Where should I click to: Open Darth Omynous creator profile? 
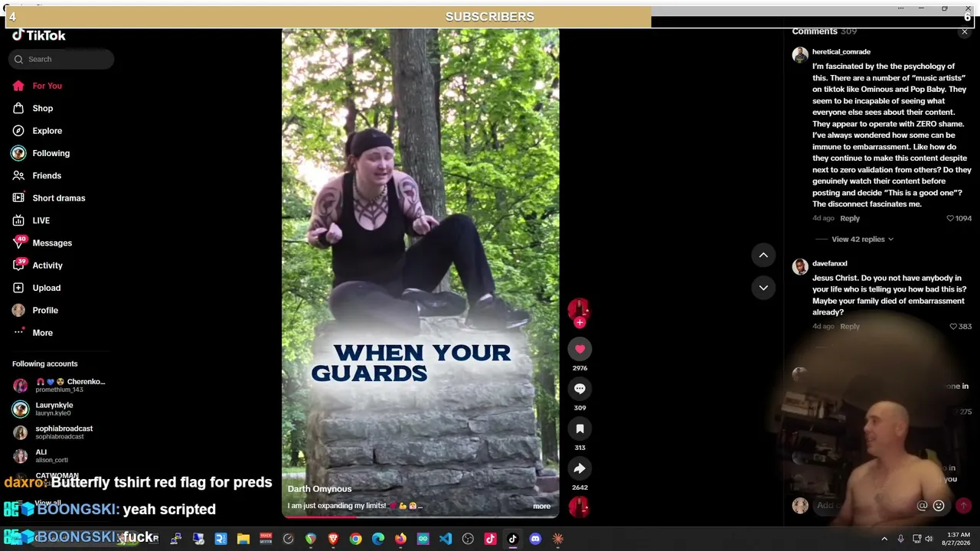(x=319, y=489)
